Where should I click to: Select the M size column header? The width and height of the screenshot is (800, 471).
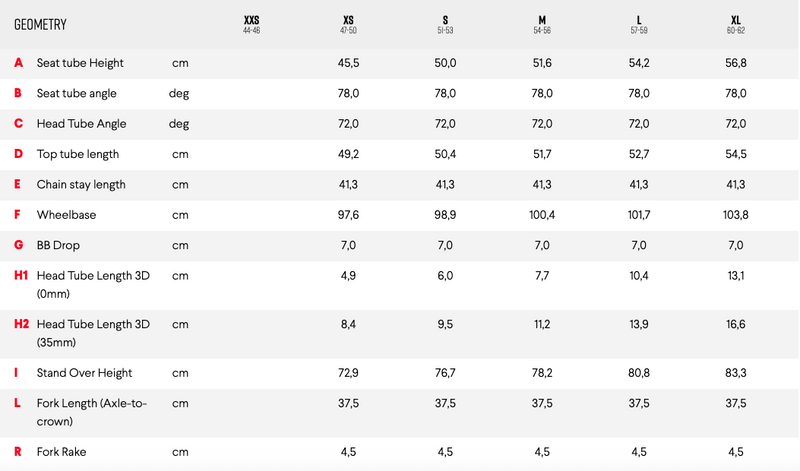click(x=542, y=24)
